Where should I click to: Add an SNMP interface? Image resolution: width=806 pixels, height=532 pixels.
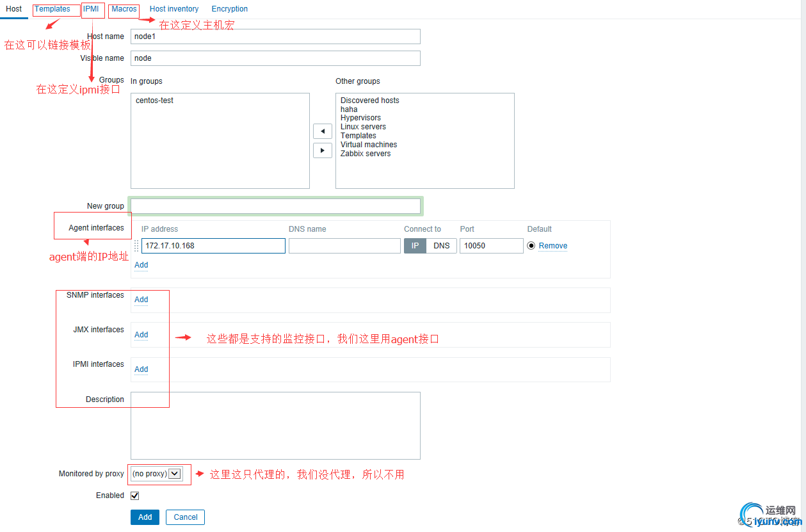[x=141, y=300]
